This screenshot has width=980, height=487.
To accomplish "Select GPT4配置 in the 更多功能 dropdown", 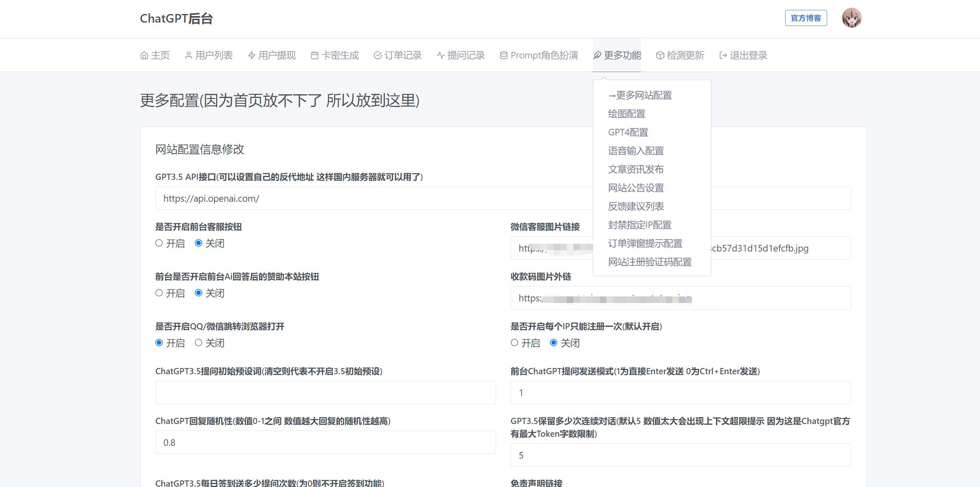I will (x=627, y=132).
